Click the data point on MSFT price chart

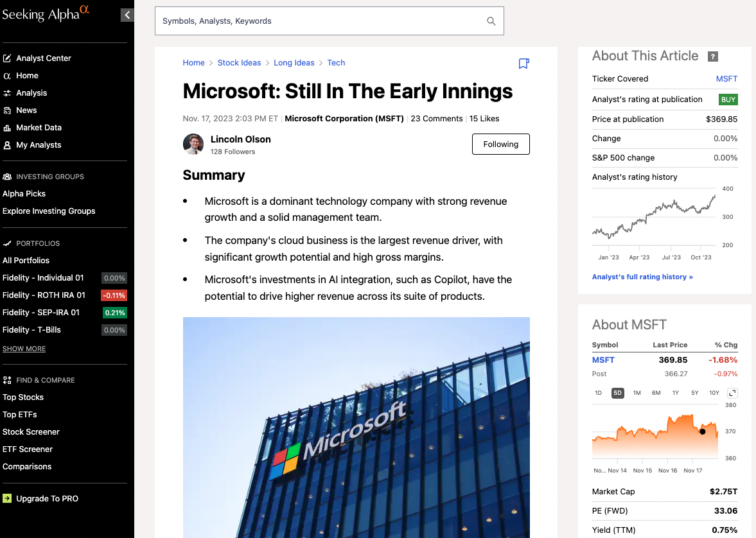(702, 431)
